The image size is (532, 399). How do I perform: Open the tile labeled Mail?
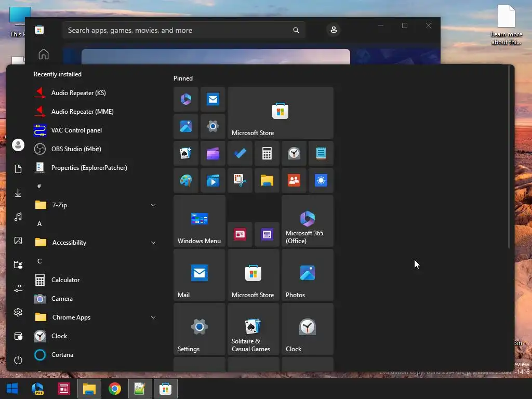pos(199,275)
